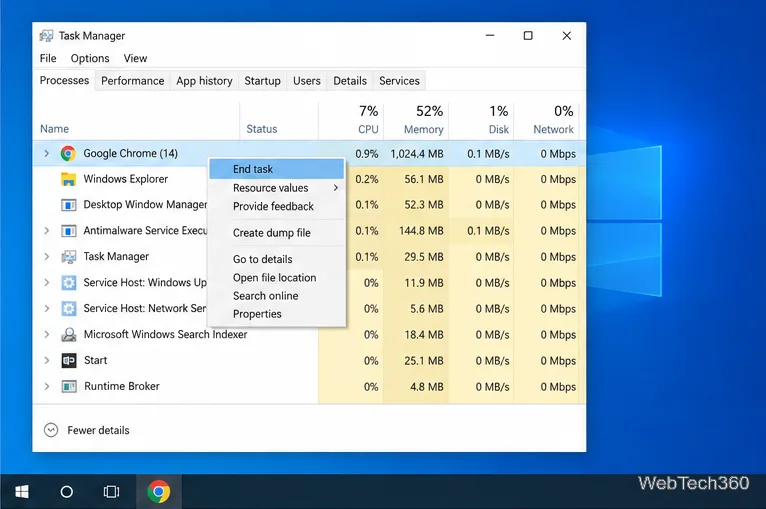
Task: Expand the Start process group
Action: (46, 361)
